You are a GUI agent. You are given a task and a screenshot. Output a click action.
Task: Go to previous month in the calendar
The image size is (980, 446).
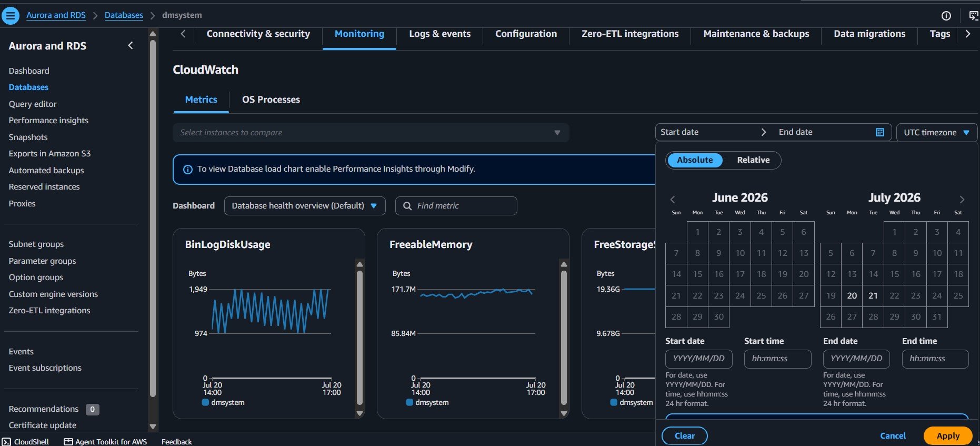click(x=673, y=200)
